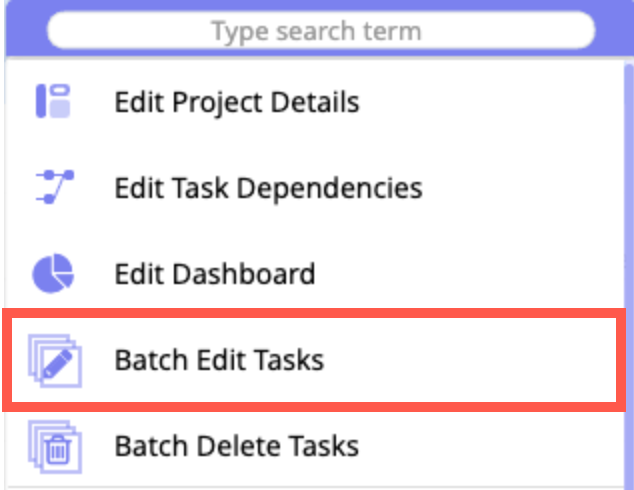Viewport: 634px width, 490px height.
Task: Click the "Type search term" placeholder text
Action: 316,31
